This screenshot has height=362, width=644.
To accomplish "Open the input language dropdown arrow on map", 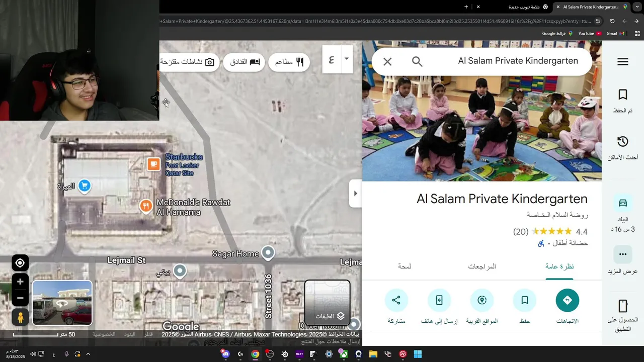I will [x=346, y=59].
